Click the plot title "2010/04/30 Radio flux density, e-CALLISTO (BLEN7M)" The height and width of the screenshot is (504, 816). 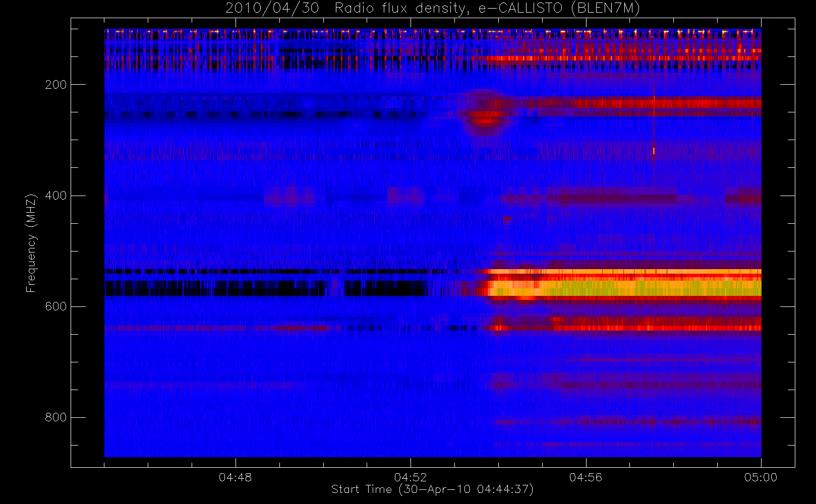tap(433, 8)
